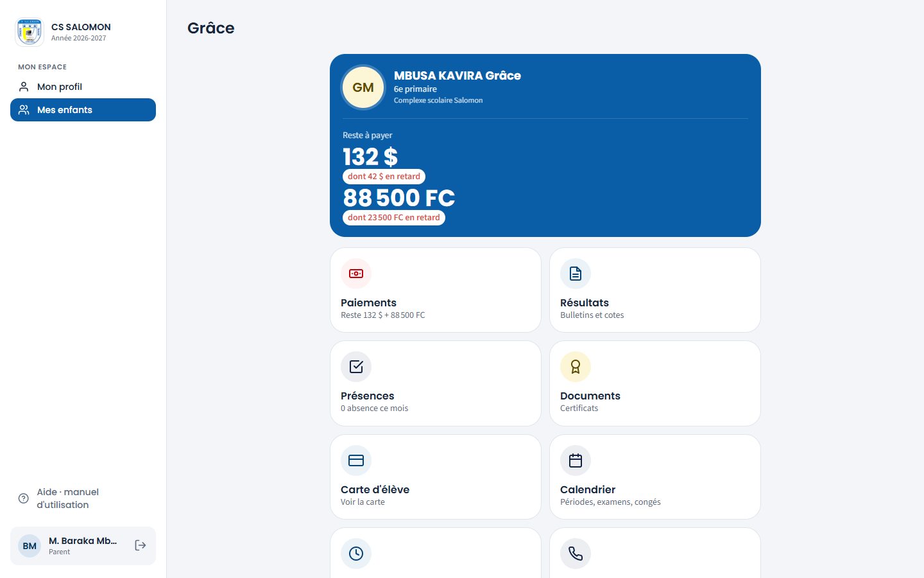Open Mon profil in the sidebar

(83, 87)
